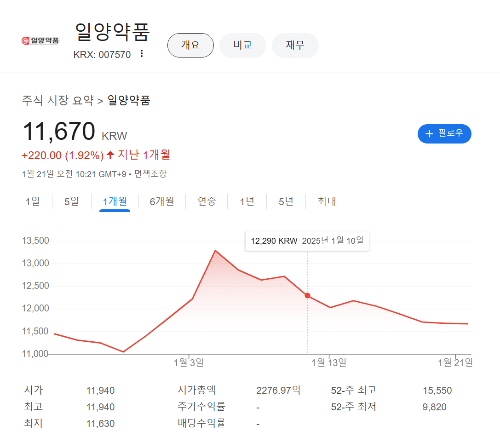Click the red data point on the chart
Viewport: 500px width, 436px height.
(x=307, y=296)
